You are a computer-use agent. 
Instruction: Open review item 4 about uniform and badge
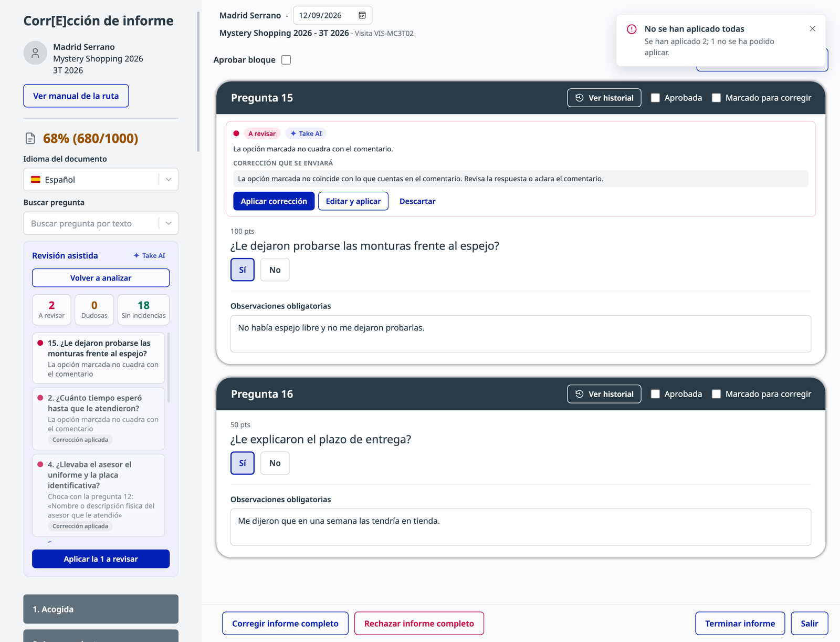click(x=99, y=495)
